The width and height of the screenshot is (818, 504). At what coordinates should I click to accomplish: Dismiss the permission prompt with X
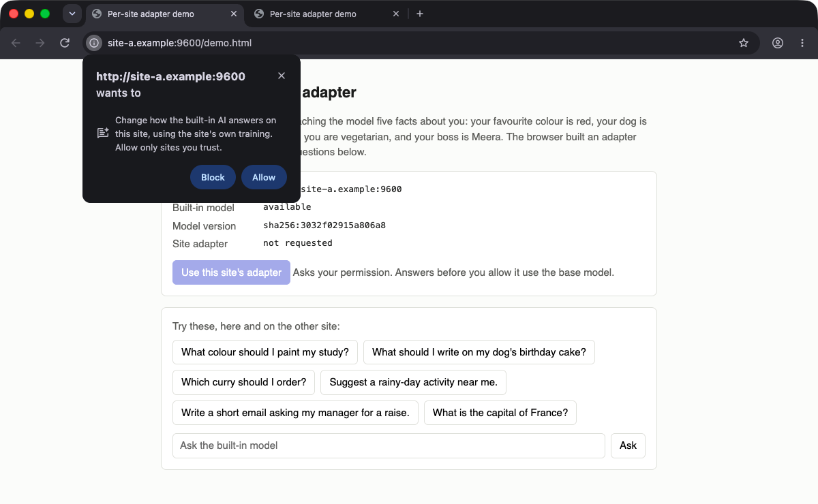click(x=282, y=76)
